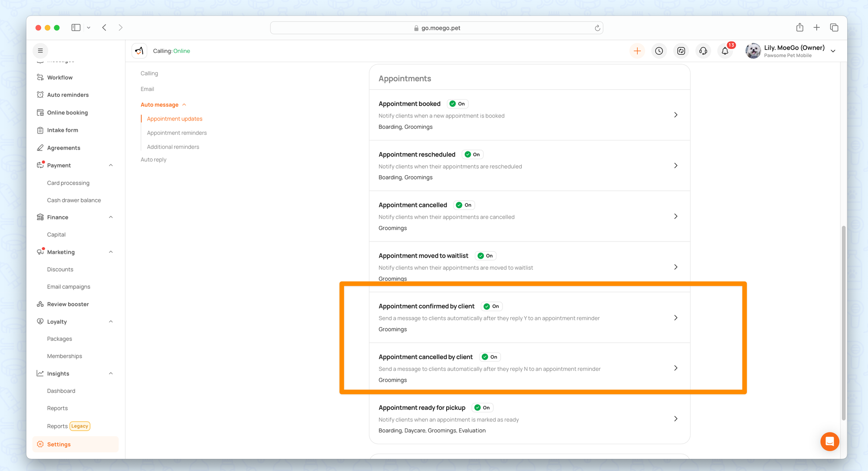Open the Lily MoeGo account dropdown
This screenshot has width=868, height=471.
(833, 51)
